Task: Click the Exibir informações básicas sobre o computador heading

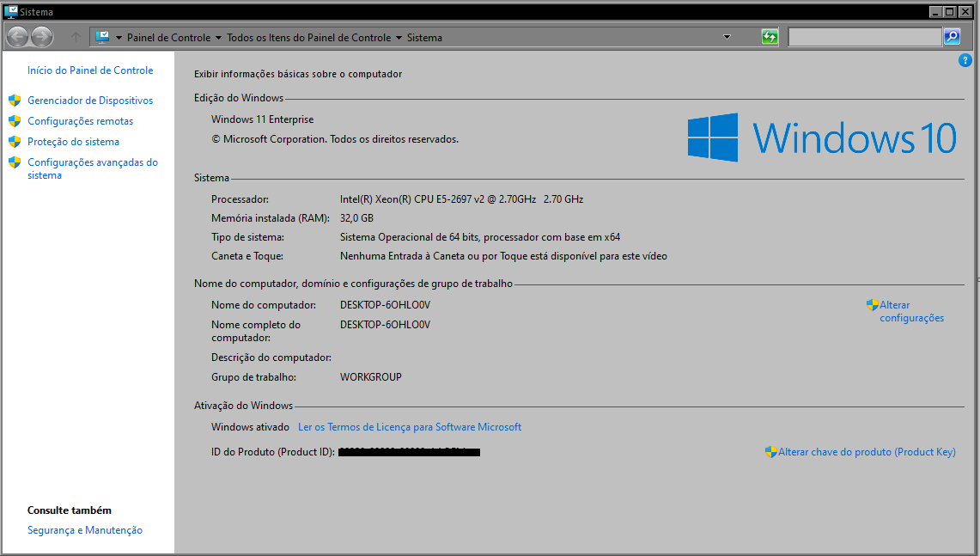Action: click(x=298, y=74)
